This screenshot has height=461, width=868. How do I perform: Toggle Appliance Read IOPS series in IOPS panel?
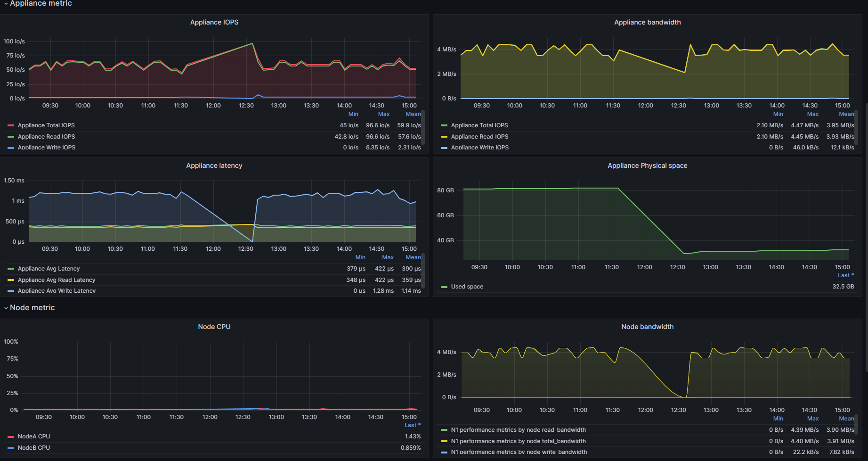point(46,137)
